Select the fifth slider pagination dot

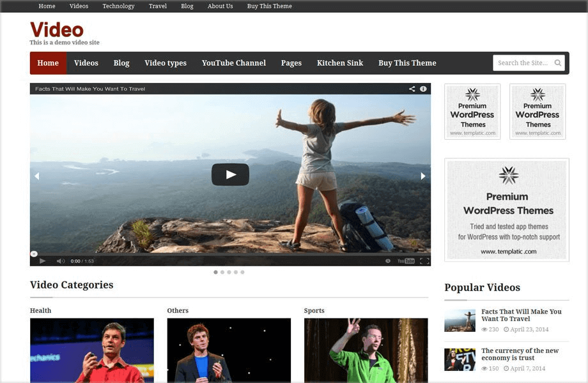pyautogui.click(x=243, y=272)
